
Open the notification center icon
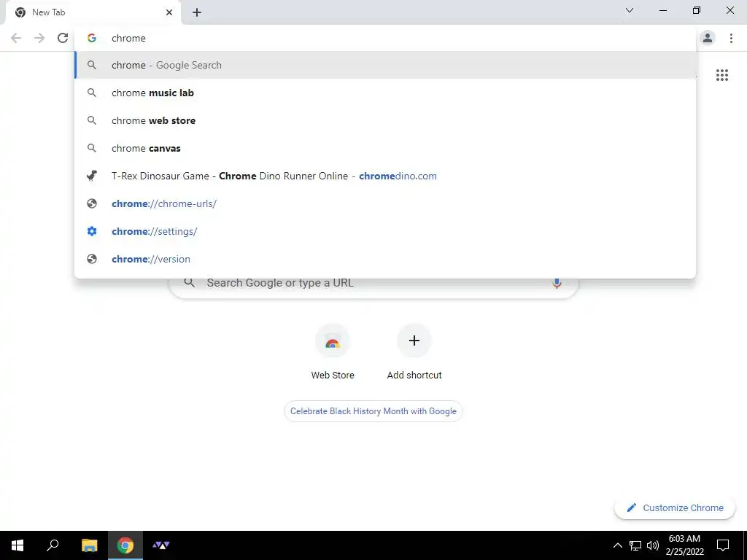pyautogui.click(x=723, y=545)
